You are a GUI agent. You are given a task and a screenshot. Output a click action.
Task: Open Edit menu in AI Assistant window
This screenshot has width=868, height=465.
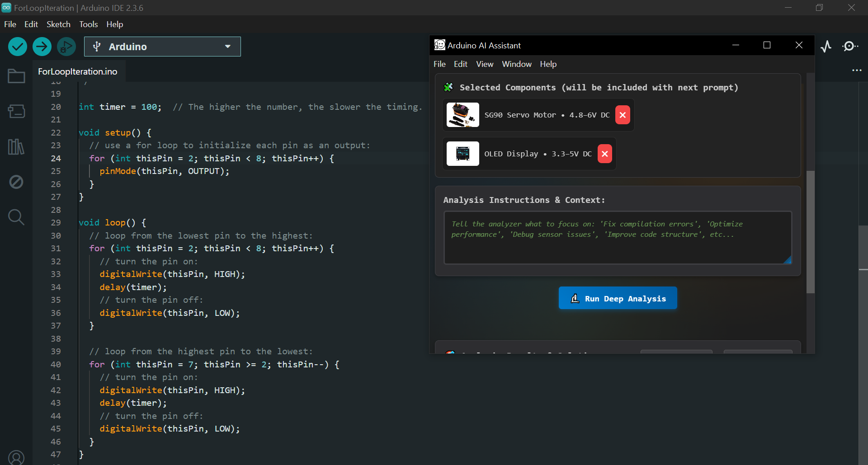click(461, 64)
